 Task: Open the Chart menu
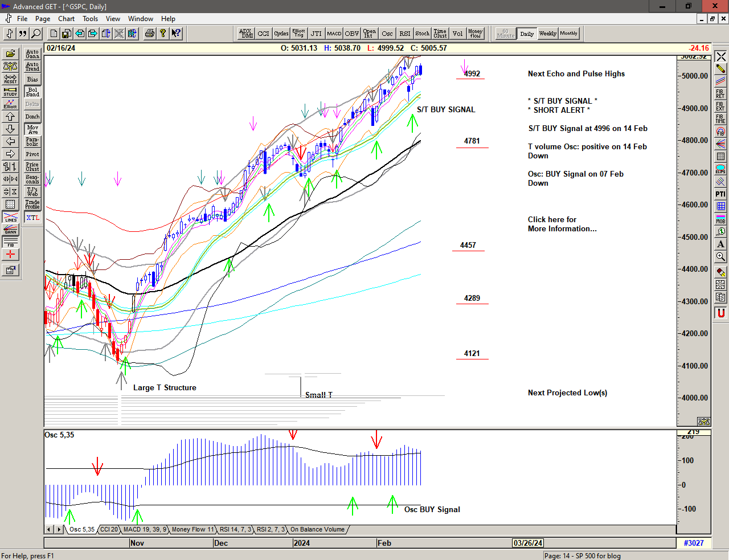66,19
